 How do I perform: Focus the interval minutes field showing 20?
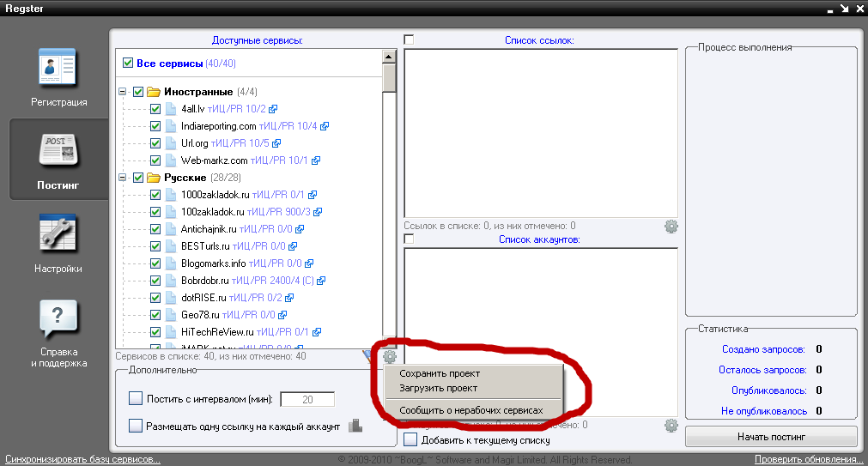coord(307,399)
